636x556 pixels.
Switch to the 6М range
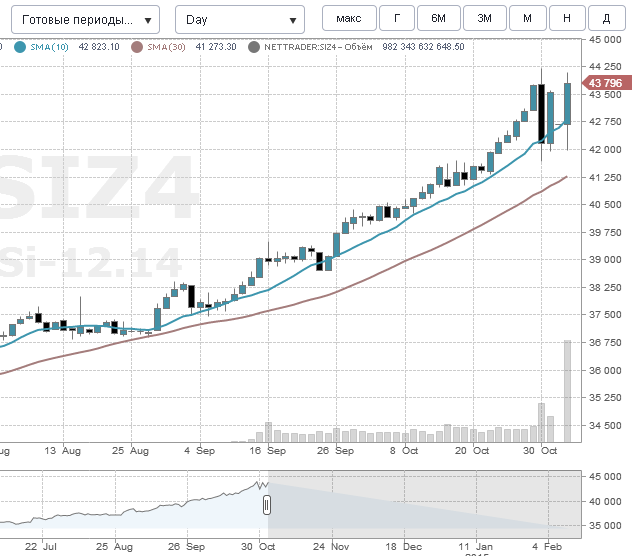tap(438, 19)
